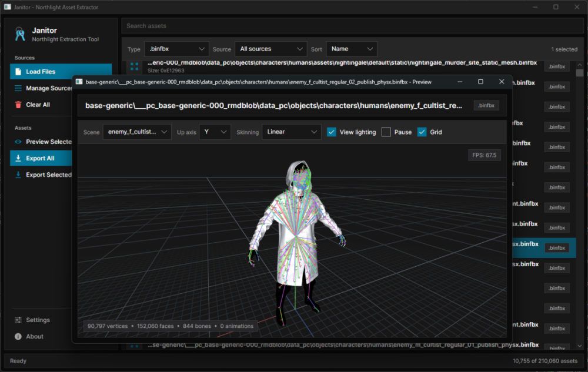Click the Export All download icon
This screenshot has width=588, height=372.
[18, 158]
